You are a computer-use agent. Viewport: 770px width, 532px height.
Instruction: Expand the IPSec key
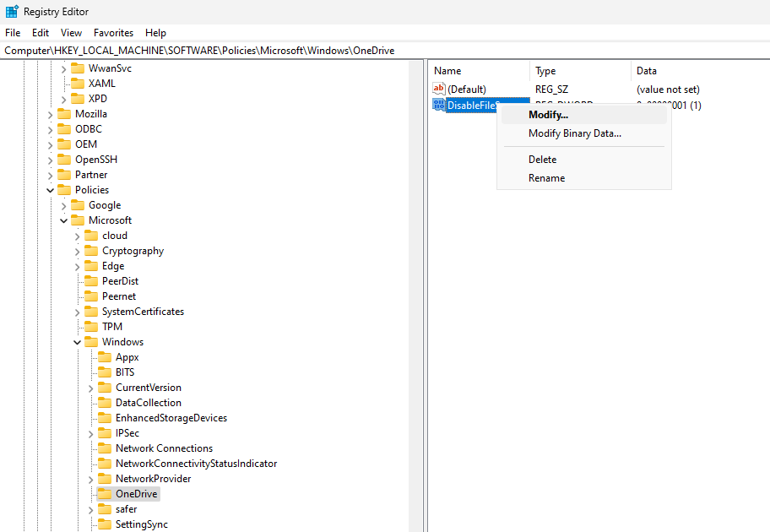tap(91, 434)
